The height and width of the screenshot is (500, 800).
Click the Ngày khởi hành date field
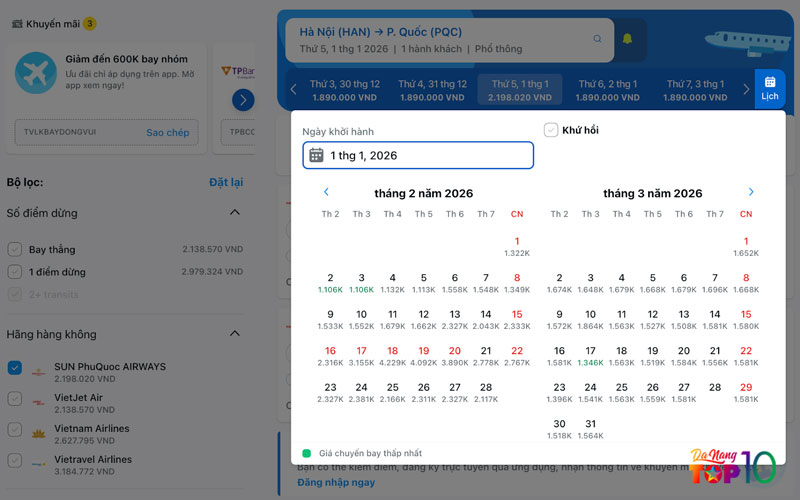(x=418, y=155)
